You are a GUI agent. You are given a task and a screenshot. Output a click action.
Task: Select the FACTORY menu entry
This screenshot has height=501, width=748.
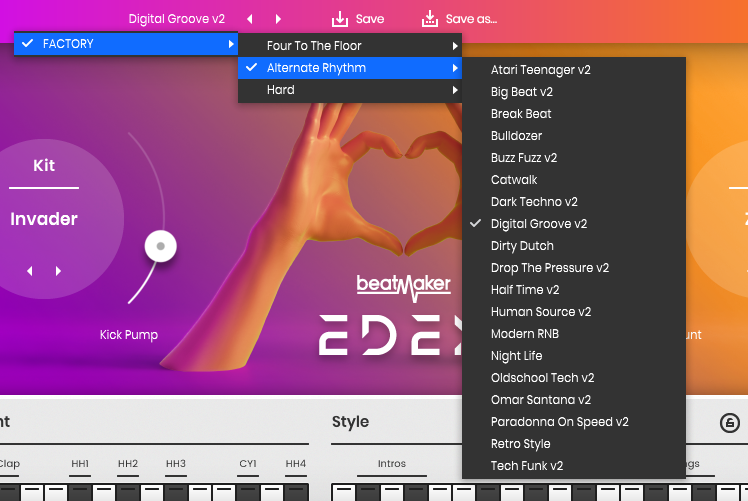click(x=125, y=44)
